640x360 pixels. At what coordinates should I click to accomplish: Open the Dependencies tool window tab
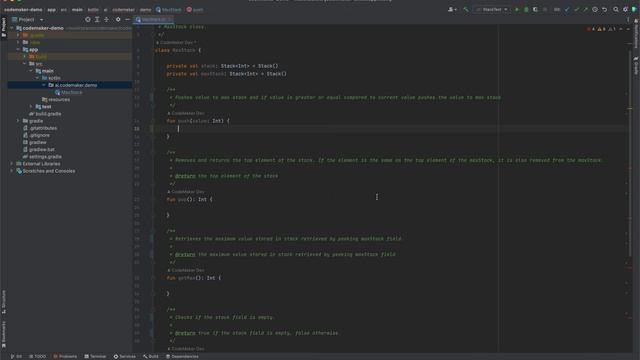tap(182, 356)
